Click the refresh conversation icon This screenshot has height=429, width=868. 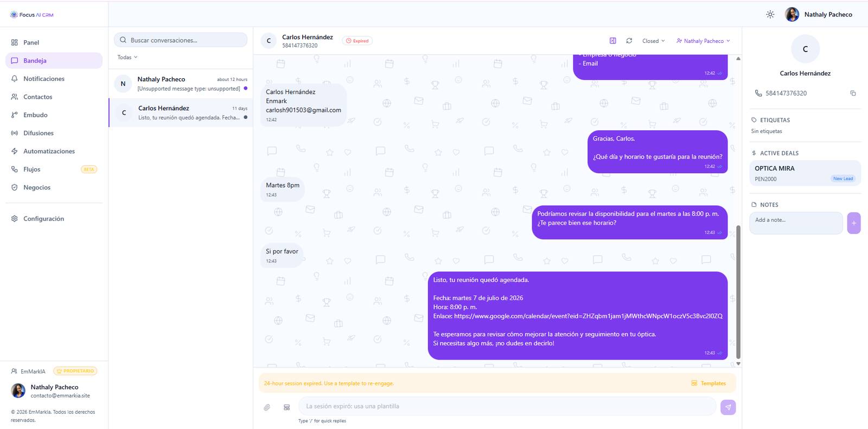(629, 41)
